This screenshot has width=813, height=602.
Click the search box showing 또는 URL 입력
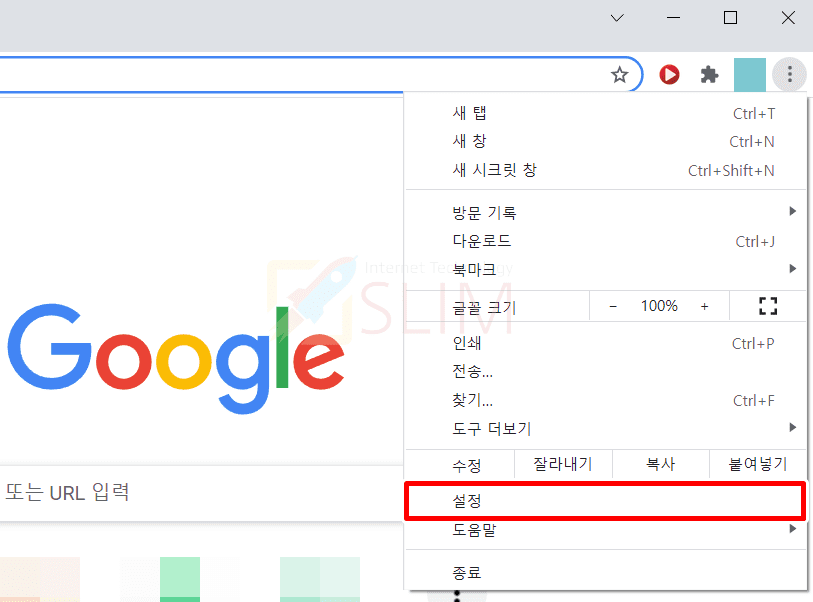coord(201,493)
